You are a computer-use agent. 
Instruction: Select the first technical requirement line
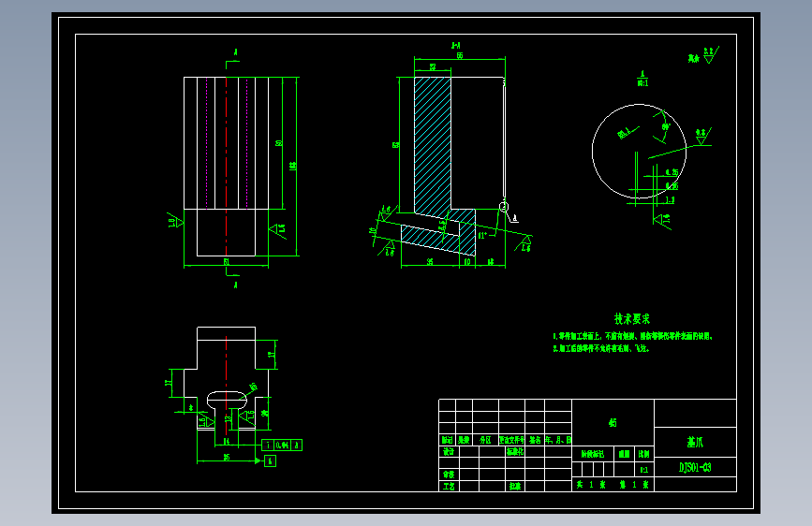pos(633,337)
